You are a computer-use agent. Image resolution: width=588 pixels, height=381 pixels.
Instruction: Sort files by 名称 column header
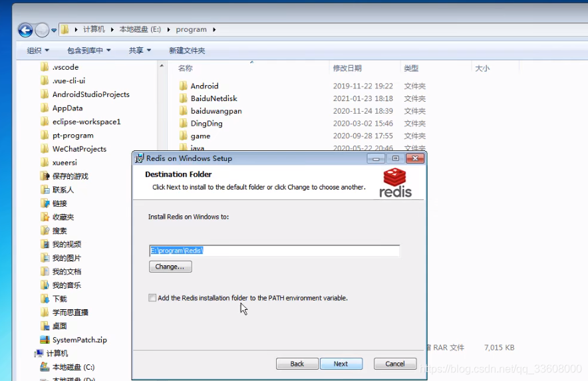click(x=186, y=68)
